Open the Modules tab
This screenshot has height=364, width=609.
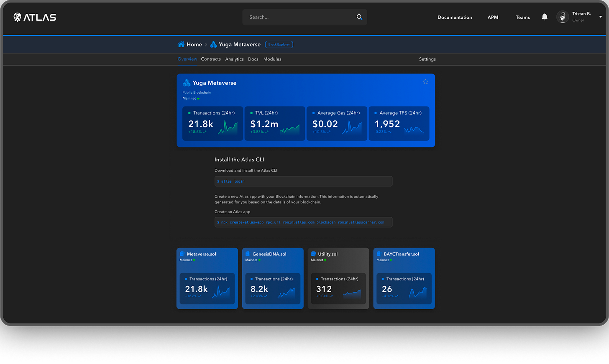tap(272, 59)
